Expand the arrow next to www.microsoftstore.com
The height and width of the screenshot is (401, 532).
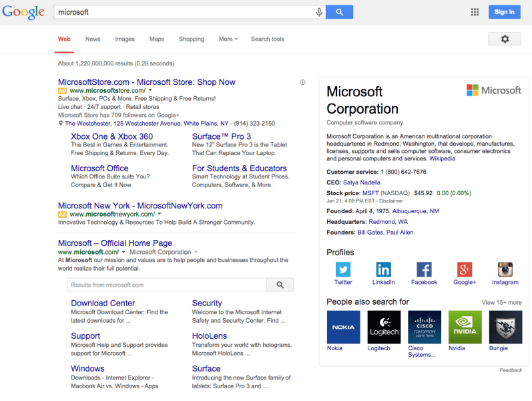pyautogui.click(x=151, y=90)
